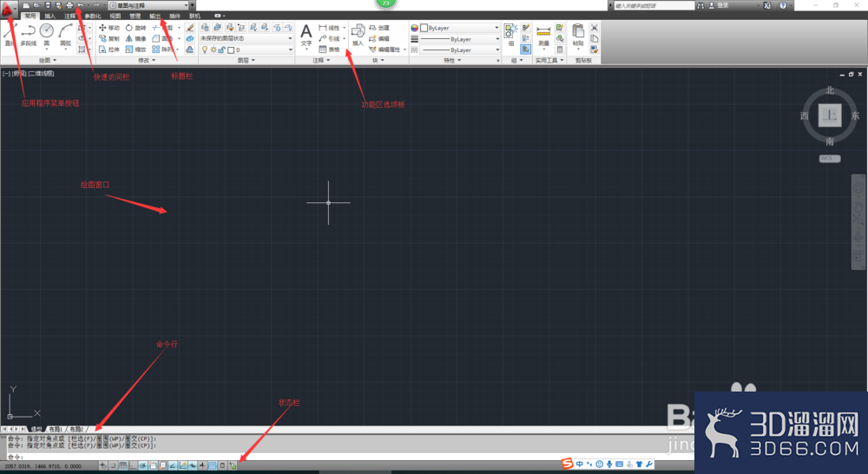Viewport: 868px width, 474px height.
Task: Click the Plot/Print icon in quick access
Action: pyautogui.click(x=69, y=5)
